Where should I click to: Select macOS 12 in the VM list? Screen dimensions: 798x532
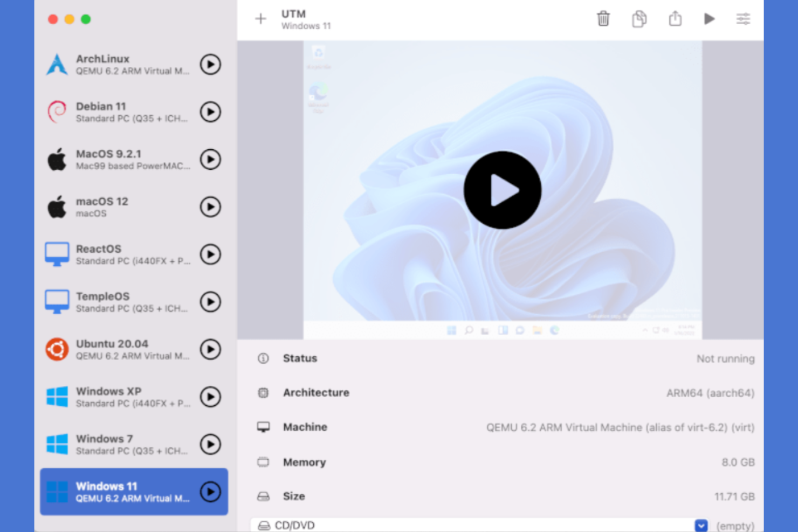134,206
